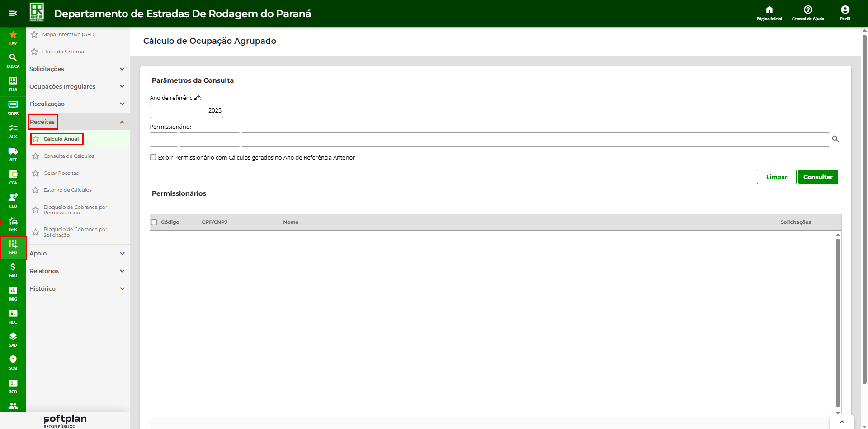The image size is (868, 429).
Task: Check Exibir Permissionário com Cálculos checkbox
Action: coord(153,157)
